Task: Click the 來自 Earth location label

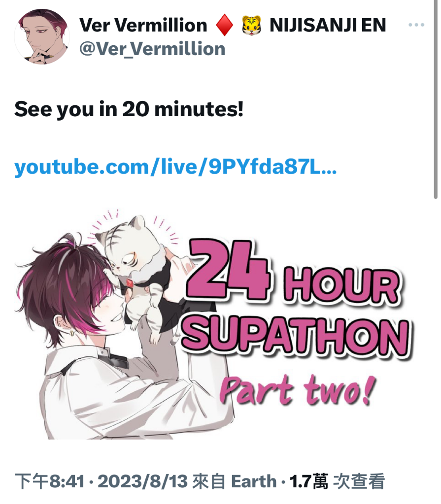Action: pos(235,481)
